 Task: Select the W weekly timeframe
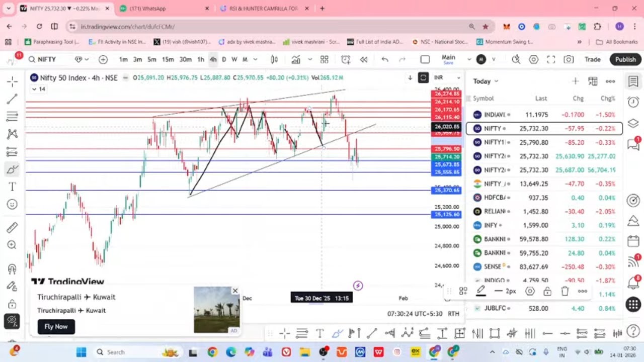click(x=234, y=59)
